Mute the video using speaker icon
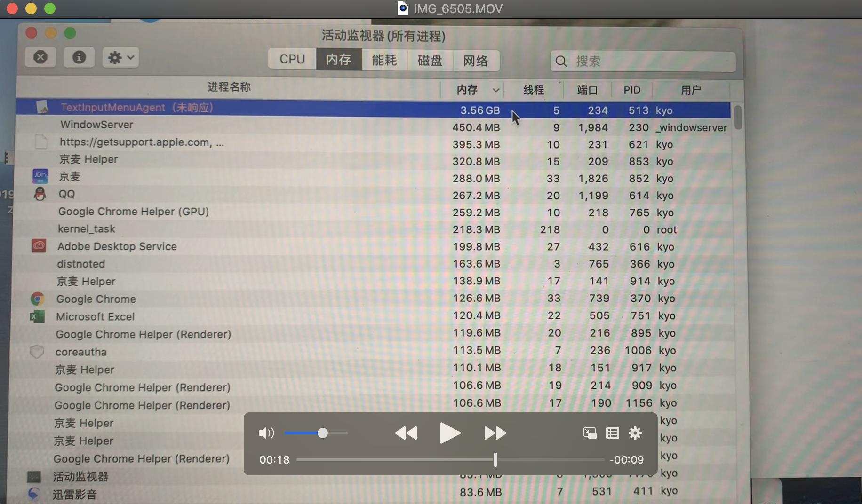This screenshot has width=862, height=504. pyautogui.click(x=266, y=433)
